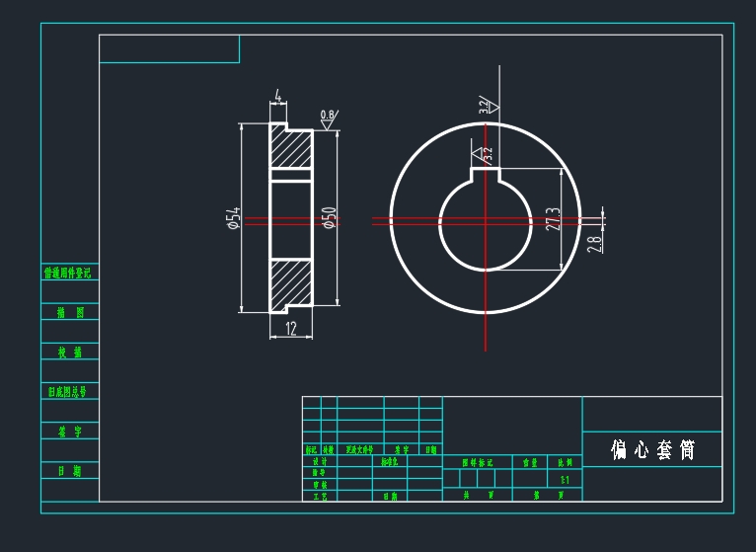Select the 1:1 scale cell
Screen dimensions: 756x552
[x=565, y=480]
